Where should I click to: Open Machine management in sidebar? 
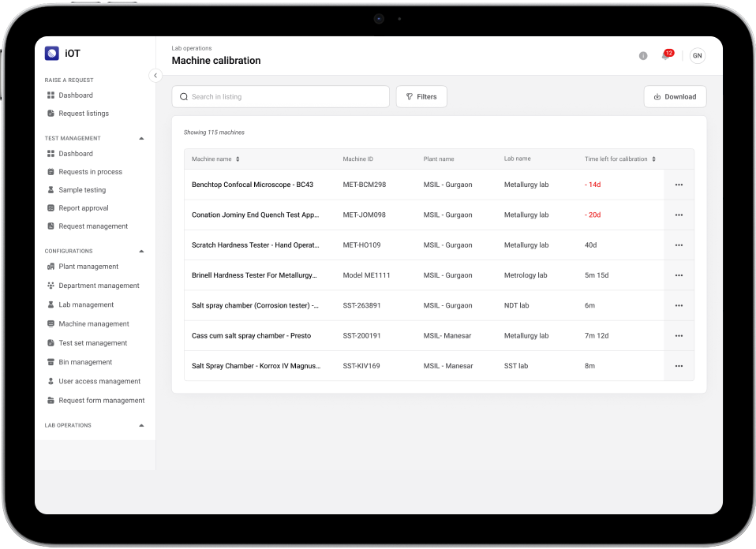(93, 324)
